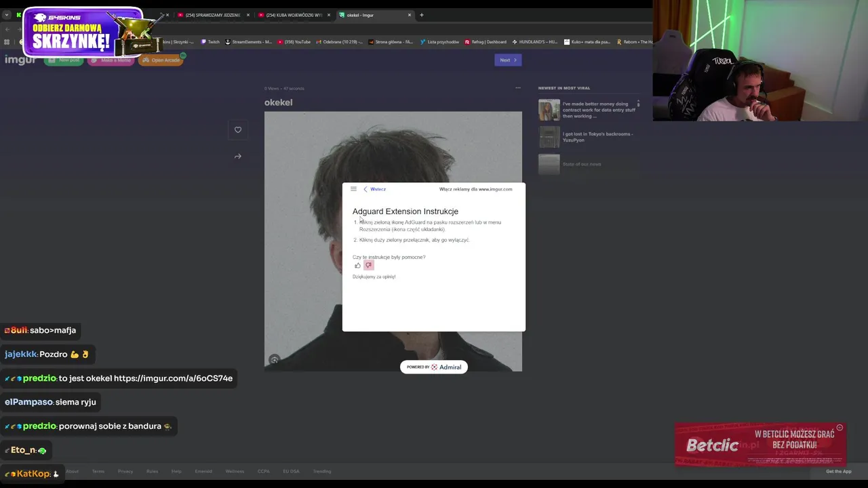
Task: Click the imgur.com/a/6oCS74e link in chat
Action: pyautogui.click(x=173, y=378)
